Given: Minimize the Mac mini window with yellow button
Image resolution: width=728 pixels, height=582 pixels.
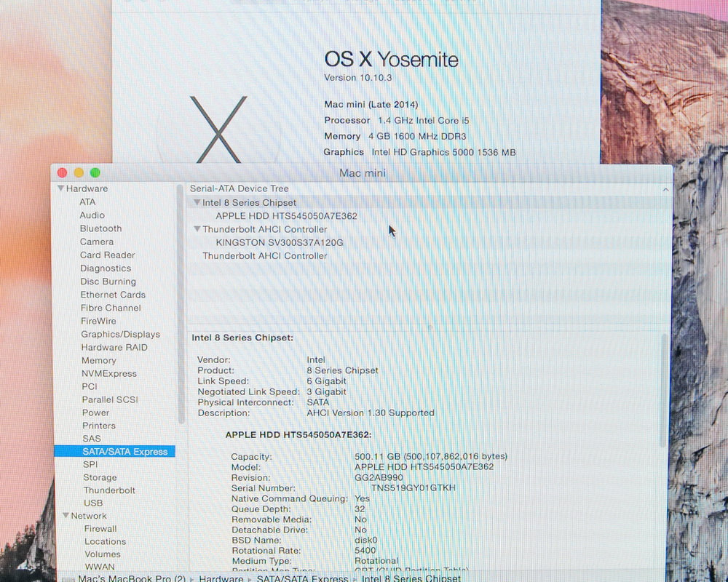Looking at the screenshot, I should click(79, 172).
